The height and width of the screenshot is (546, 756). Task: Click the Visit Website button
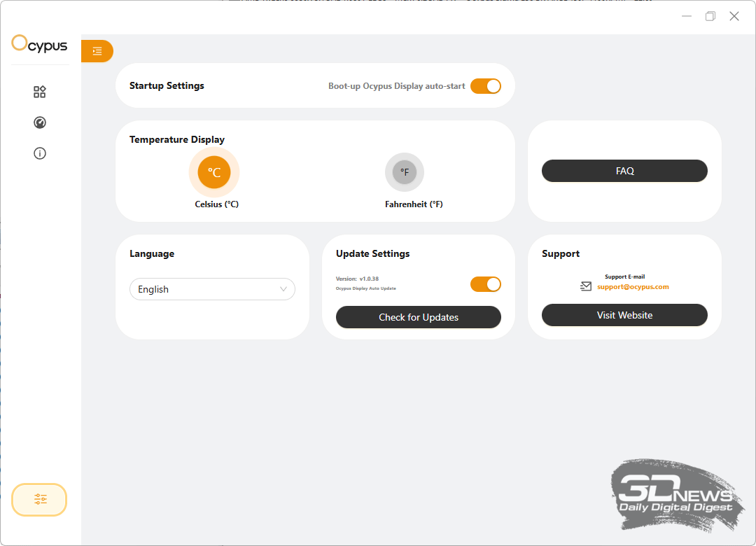coord(624,315)
